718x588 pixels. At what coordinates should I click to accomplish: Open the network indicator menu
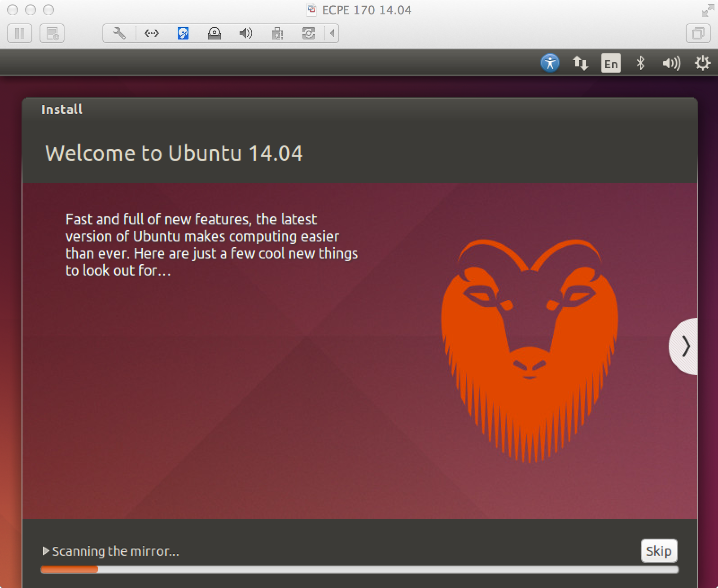point(580,63)
